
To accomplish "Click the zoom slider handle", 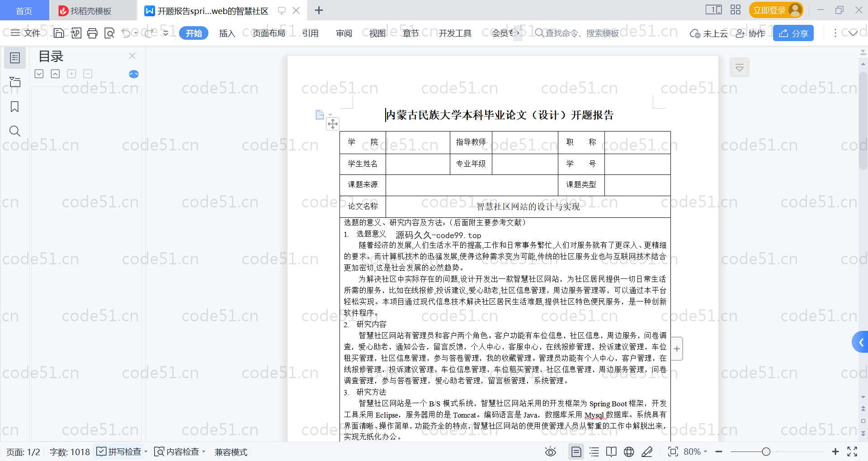I will coord(766,452).
